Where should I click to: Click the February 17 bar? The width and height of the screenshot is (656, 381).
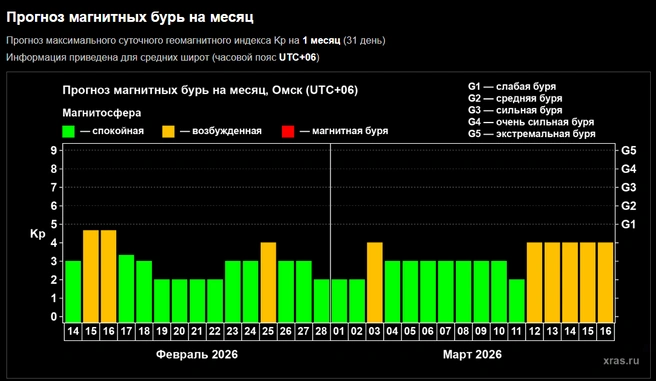coord(126,289)
